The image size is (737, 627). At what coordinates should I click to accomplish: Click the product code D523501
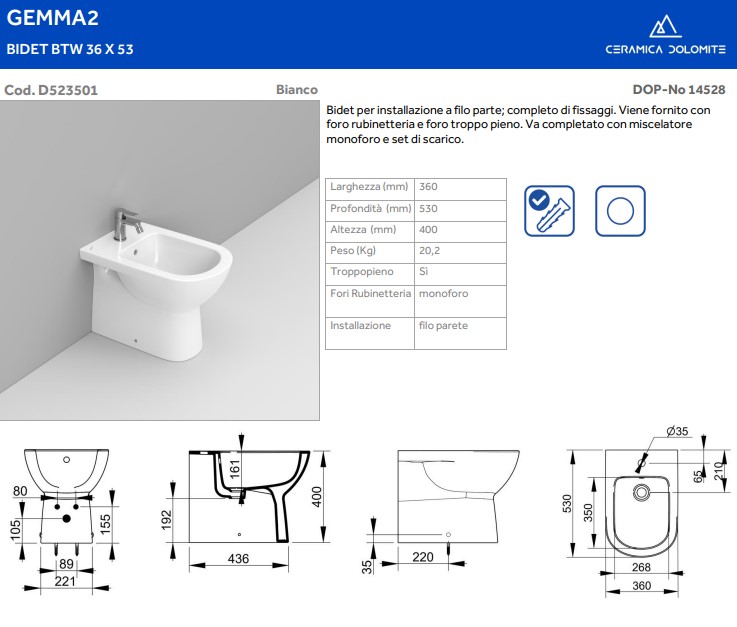[51, 89]
